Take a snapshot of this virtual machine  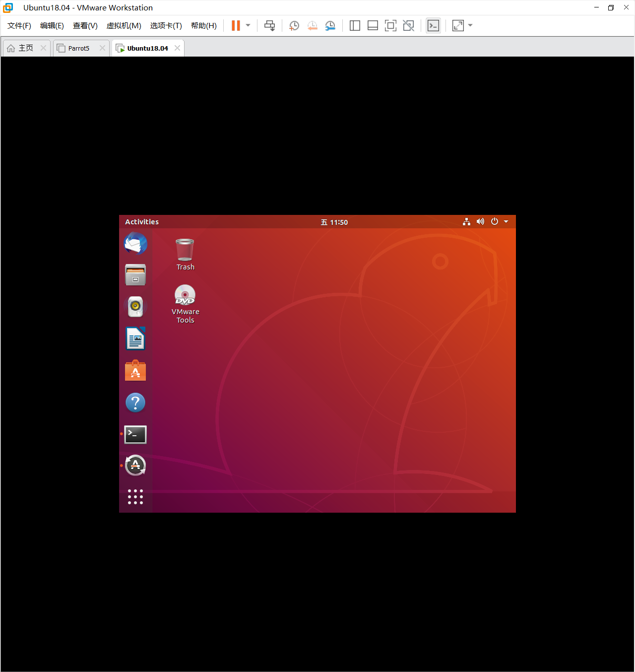pyautogui.click(x=294, y=26)
